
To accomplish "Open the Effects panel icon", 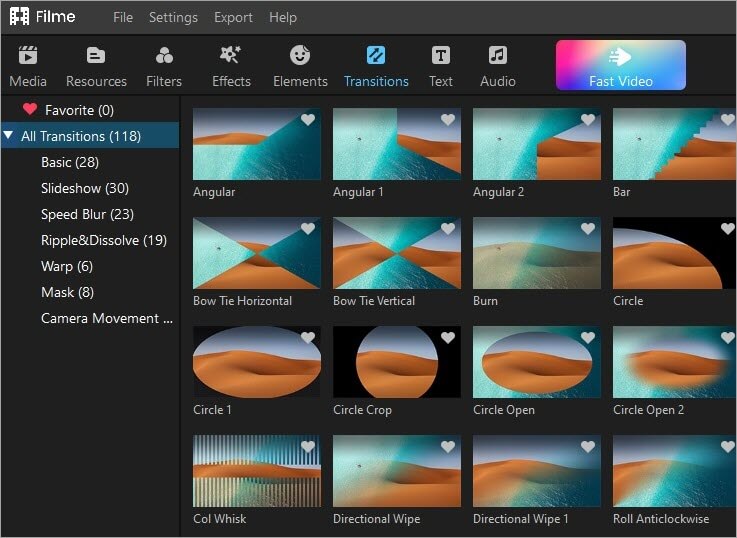I will click(x=231, y=56).
